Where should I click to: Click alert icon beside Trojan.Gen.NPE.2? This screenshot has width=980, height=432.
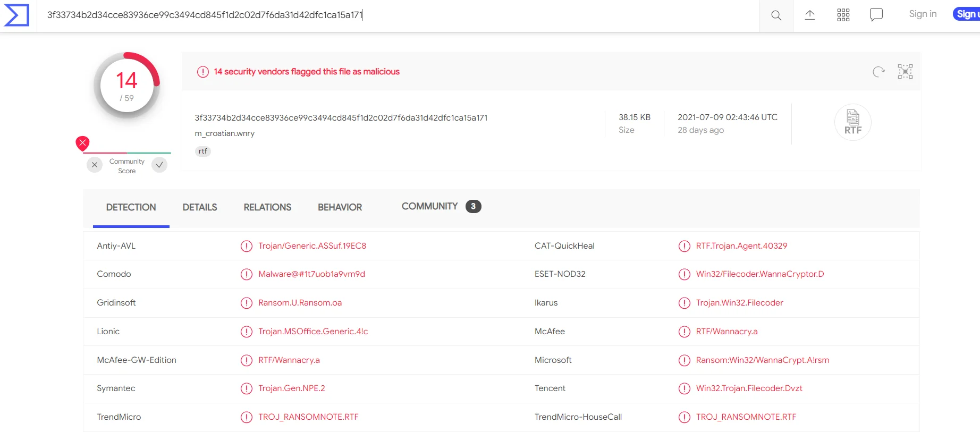coord(247,388)
